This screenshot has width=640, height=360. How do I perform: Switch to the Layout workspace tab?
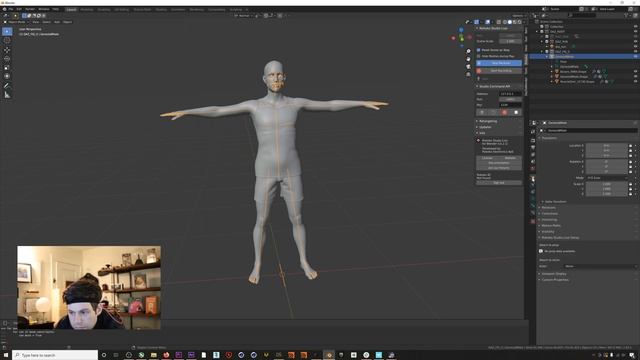point(71,9)
